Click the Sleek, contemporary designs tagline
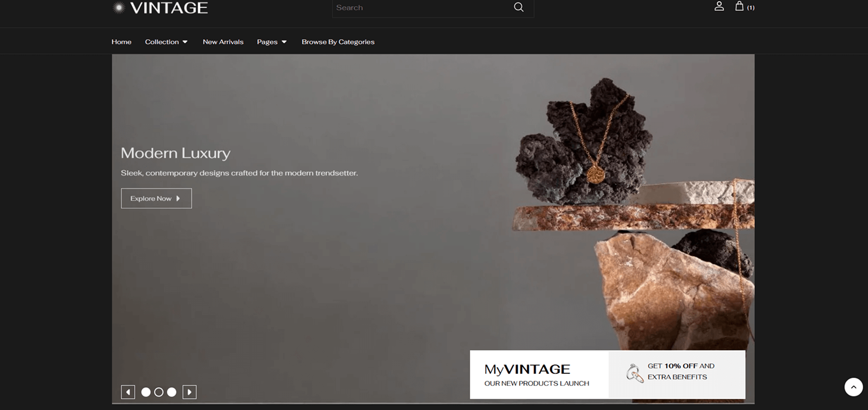This screenshot has width=868, height=410. tap(239, 173)
